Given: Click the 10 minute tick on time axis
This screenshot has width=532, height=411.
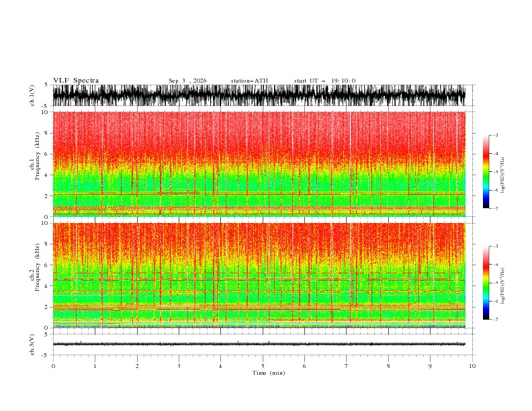Looking at the screenshot, I should point(472,366).
